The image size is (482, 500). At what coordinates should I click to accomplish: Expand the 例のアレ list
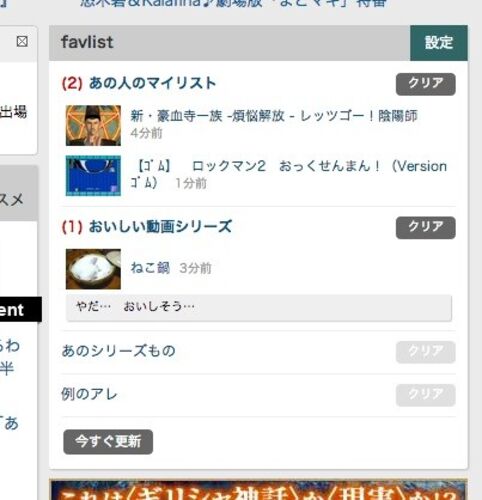tap(90, 394)
